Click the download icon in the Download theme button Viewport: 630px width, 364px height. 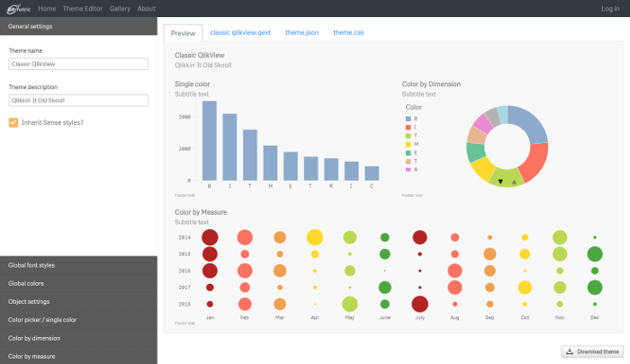point(570,351)
